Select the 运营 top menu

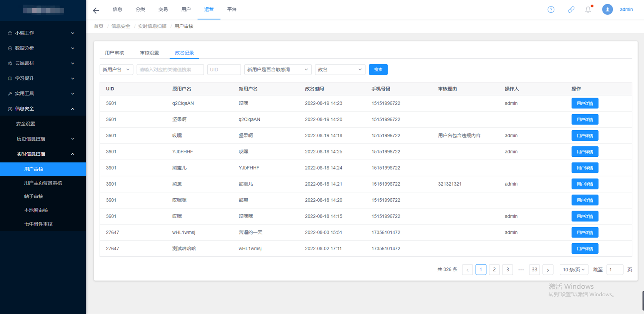209,10
